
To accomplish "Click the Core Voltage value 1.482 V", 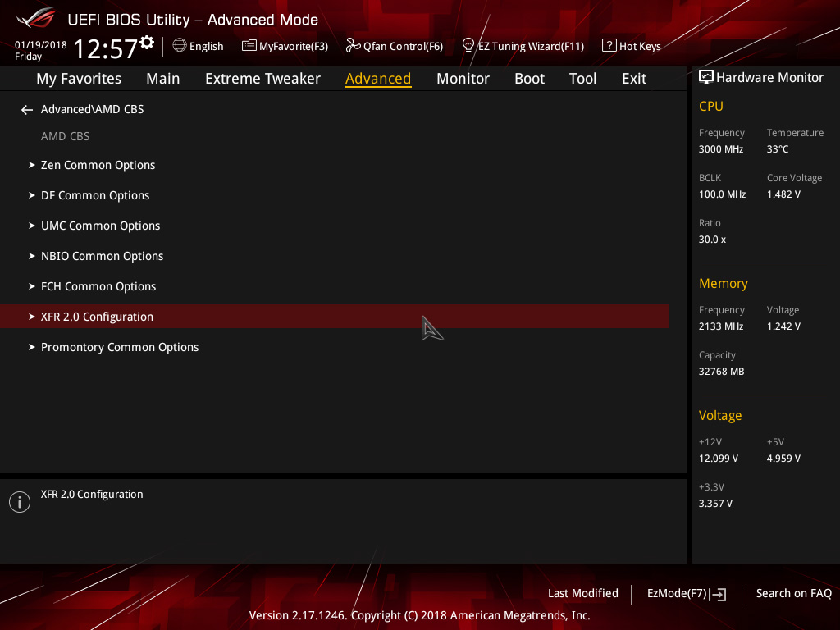I will (783, 194).
